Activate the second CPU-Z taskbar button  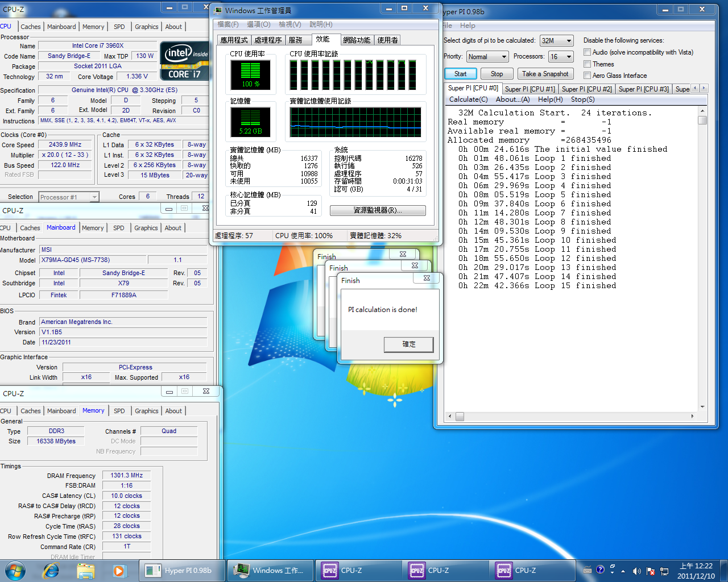pos(446,571)
